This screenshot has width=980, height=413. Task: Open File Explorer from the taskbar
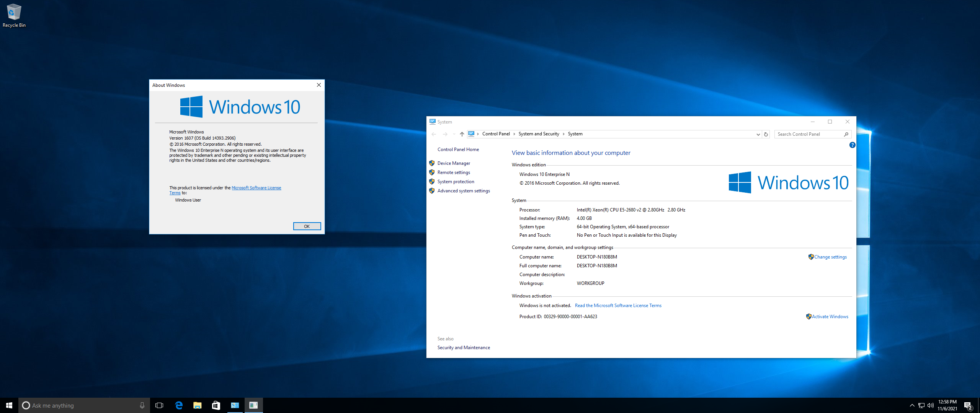tap(197, 405)
